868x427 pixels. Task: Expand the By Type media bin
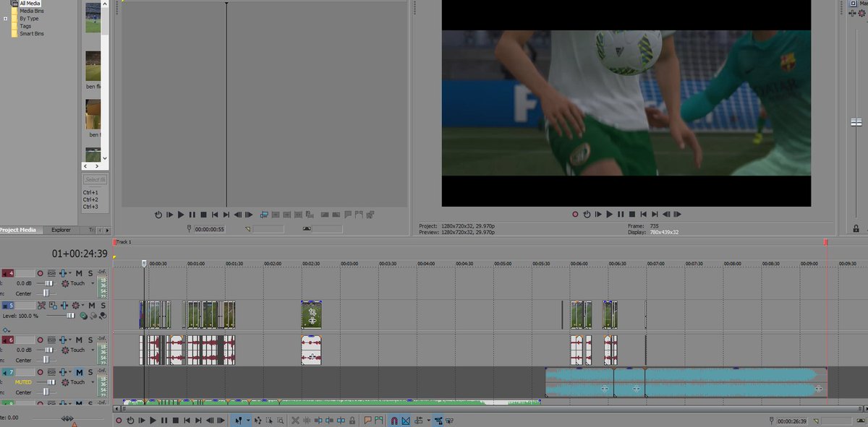click(x=5, y=19)
